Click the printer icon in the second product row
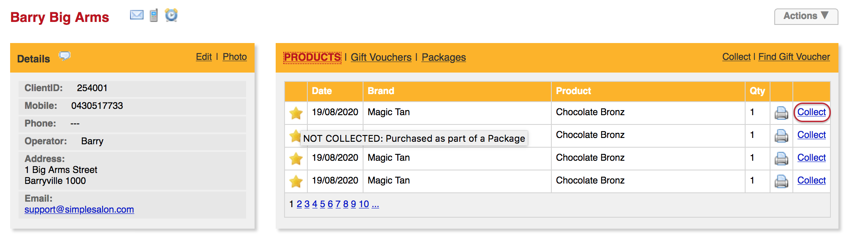868x243 pixels. (781, 135)
